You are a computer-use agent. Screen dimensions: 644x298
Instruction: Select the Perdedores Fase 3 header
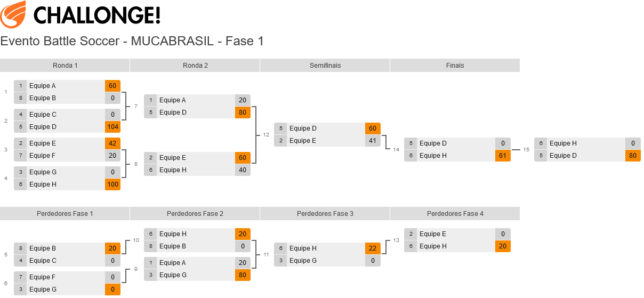[325, 214]
